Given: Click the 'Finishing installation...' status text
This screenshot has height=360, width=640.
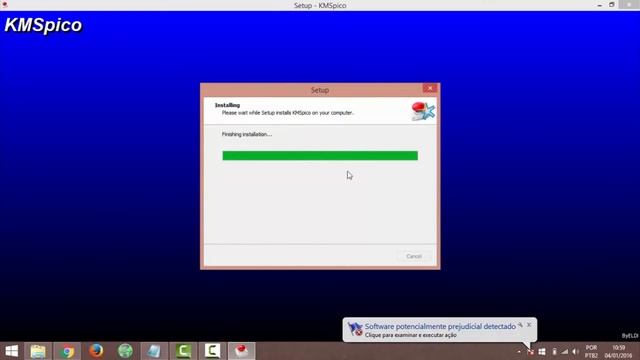Looking at the screenshot, I should [x=247, y=134].
